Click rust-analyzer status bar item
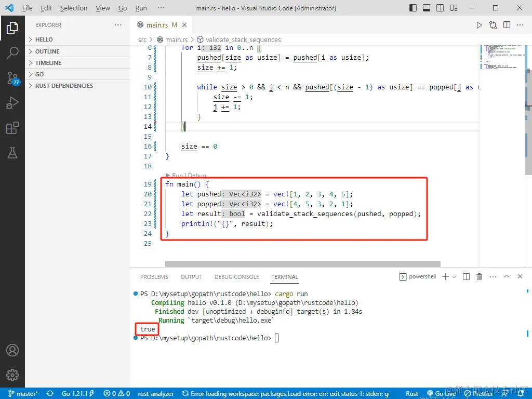Viewport: 532px width, 399px height. tap(156, 394)
